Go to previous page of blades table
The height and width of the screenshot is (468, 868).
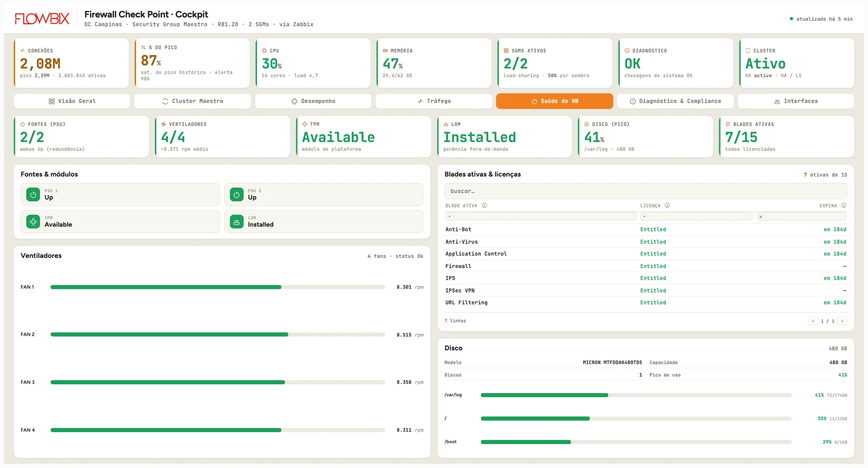[x=813, y=321]
